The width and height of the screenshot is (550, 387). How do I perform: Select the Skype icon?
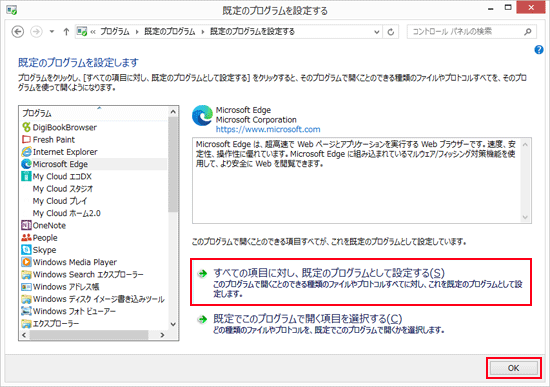click(26, 250)
